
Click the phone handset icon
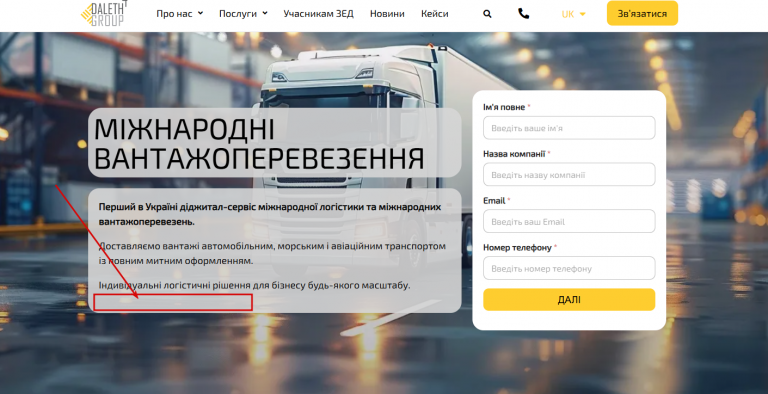click(524, 14)
